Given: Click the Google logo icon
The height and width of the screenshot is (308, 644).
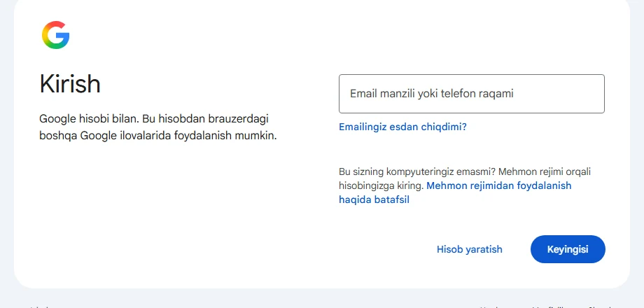Looking at the screenshot, I should (x=55, y=35).
